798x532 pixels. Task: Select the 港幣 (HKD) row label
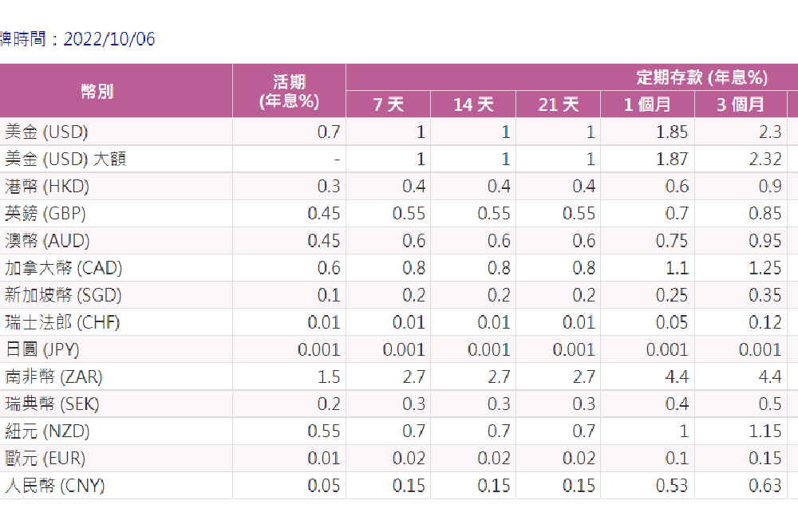click(47, 186)
